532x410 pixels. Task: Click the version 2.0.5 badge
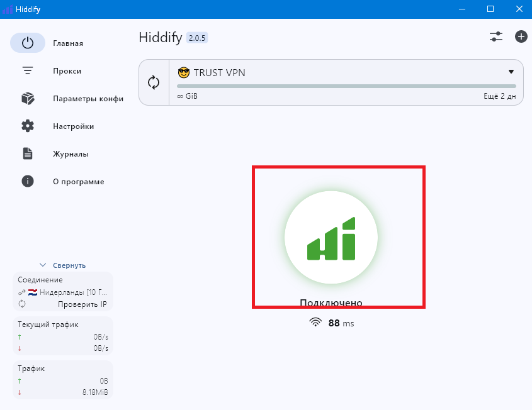[196, 38]
